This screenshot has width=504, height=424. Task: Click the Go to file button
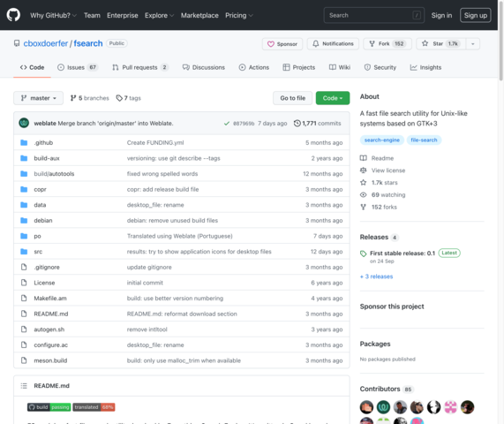(292, 98)
